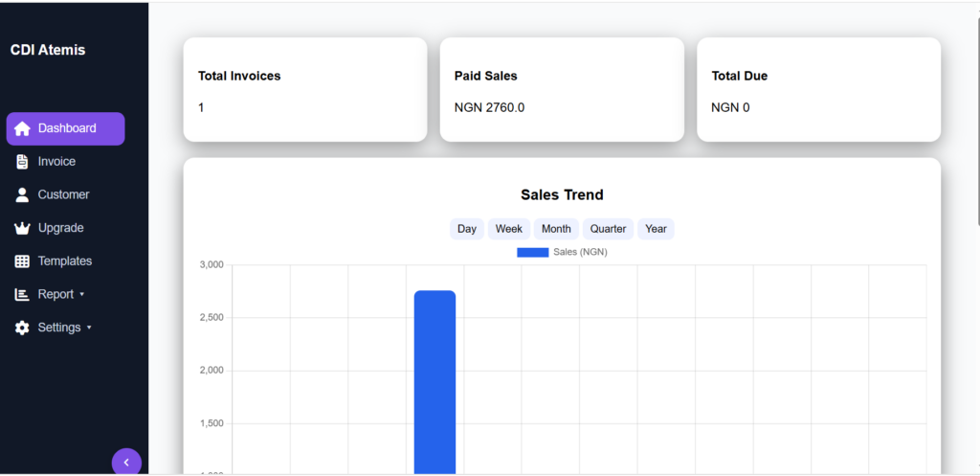Click the Customer person icon
The width and height of the screenshot is (980, 476).
pos(22,195)
